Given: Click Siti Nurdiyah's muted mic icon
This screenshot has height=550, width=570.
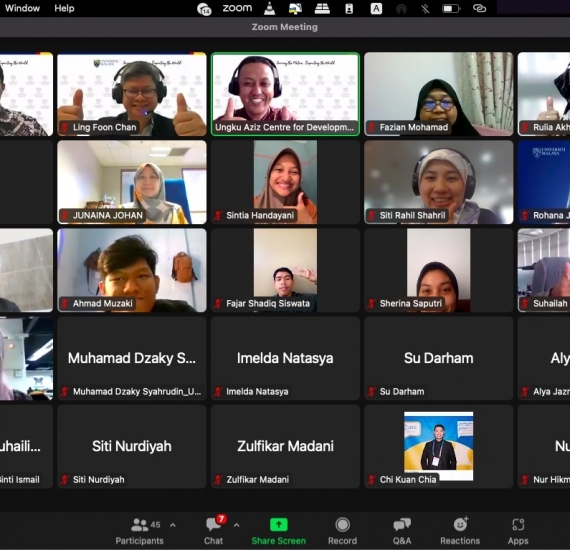Looking at the screenshot, I should (x=65, y=480).
